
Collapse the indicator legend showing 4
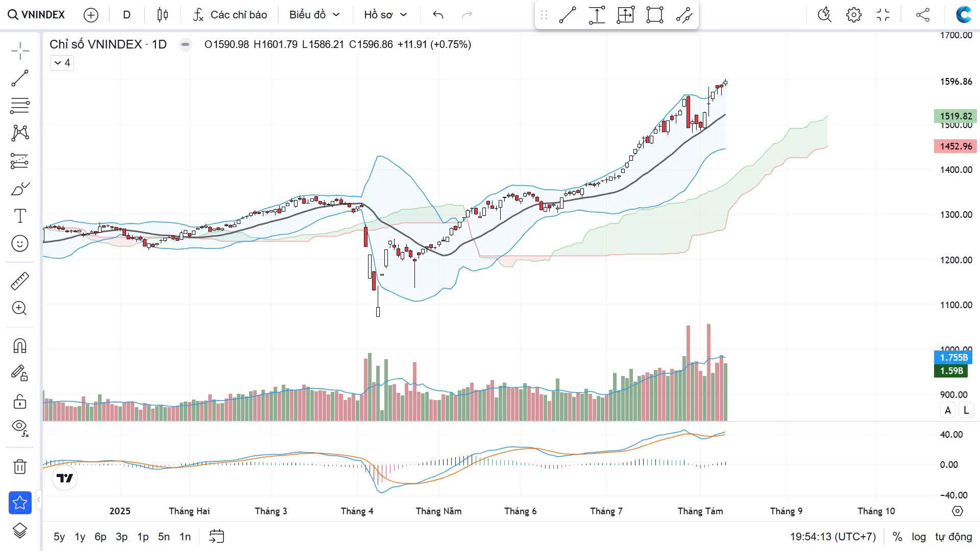[x=62, y=63]
